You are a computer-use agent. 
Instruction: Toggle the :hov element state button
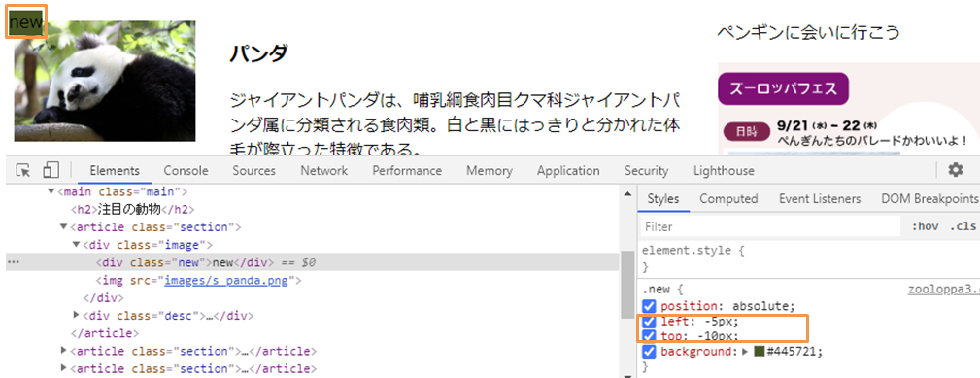coord(925,226)
